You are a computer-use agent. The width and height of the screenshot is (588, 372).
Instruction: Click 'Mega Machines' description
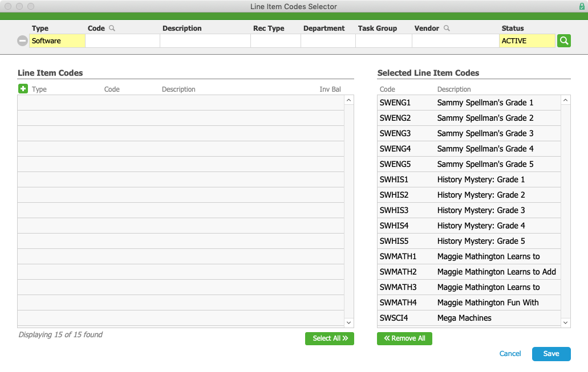click(464, 318)
